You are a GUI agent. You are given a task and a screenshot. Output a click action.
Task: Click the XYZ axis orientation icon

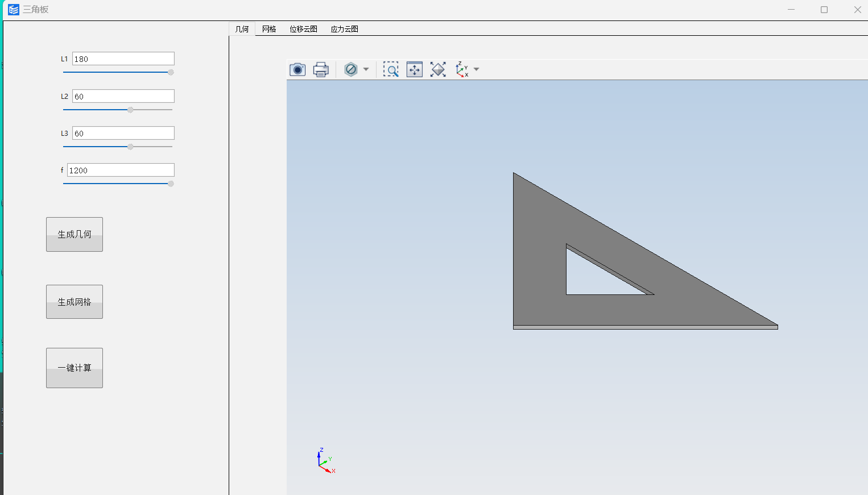coord(462,69)
